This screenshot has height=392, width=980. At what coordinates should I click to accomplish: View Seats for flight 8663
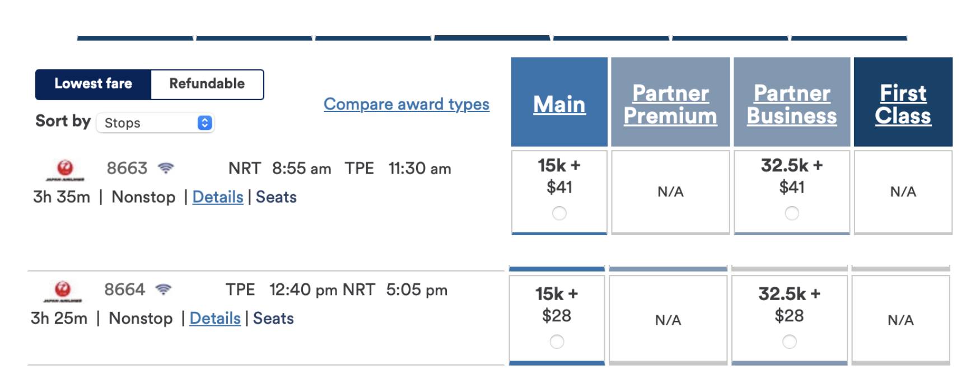coord(276,197)
